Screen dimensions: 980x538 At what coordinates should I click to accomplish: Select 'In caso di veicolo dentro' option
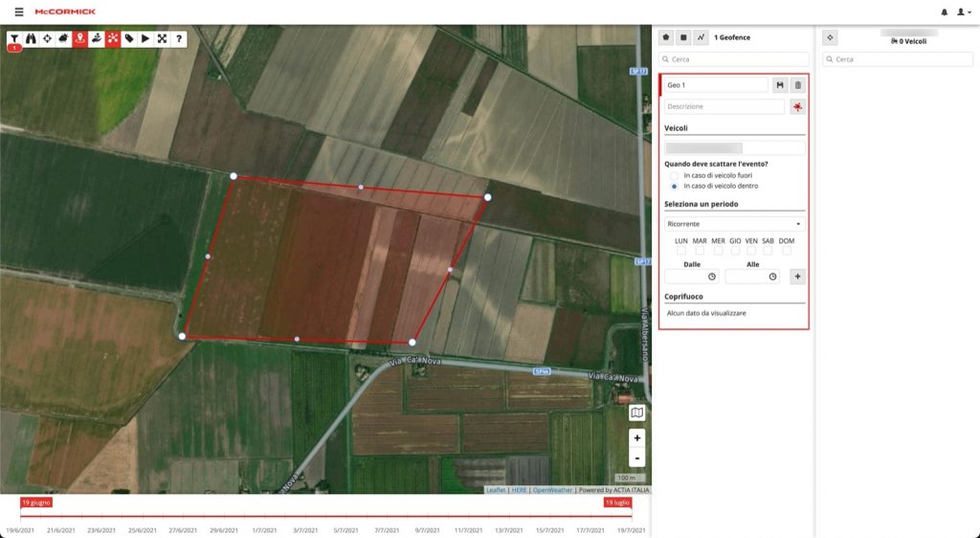674,187
